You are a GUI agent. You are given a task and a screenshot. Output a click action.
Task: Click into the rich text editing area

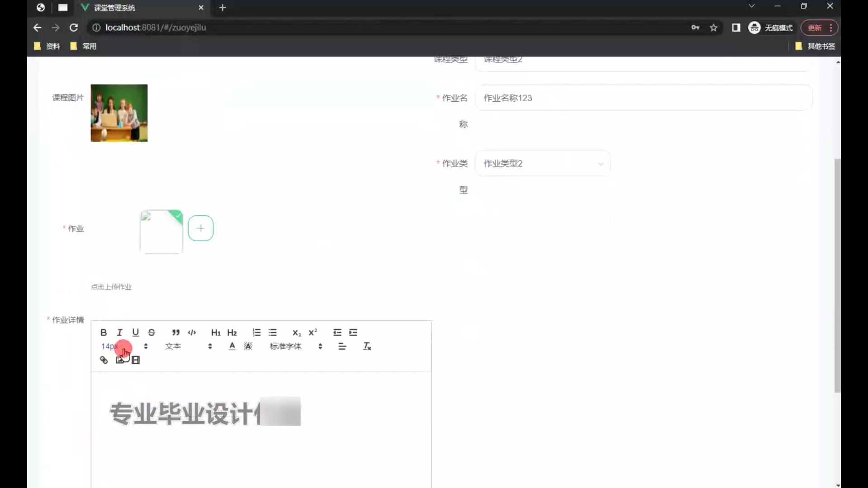(x=261, y=429)
